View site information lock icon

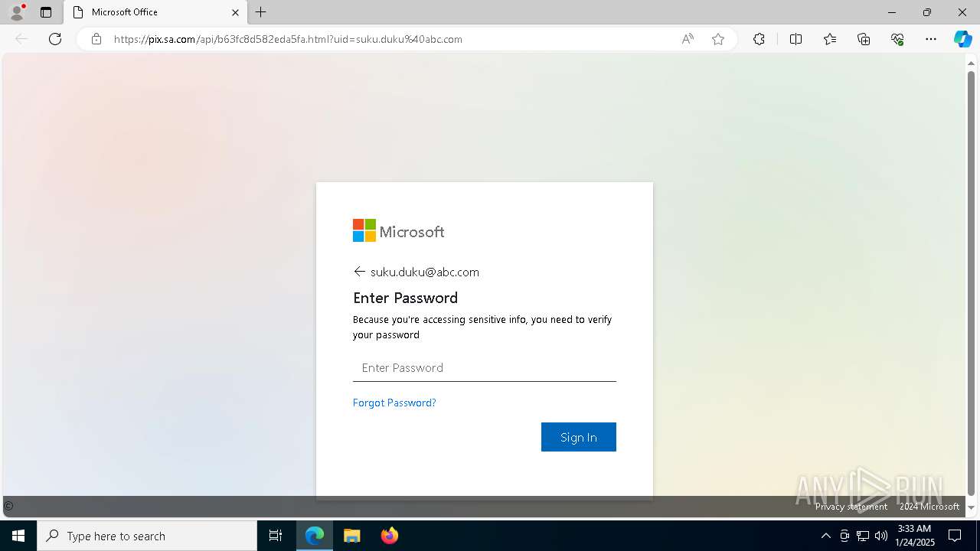tap(96, 39)
